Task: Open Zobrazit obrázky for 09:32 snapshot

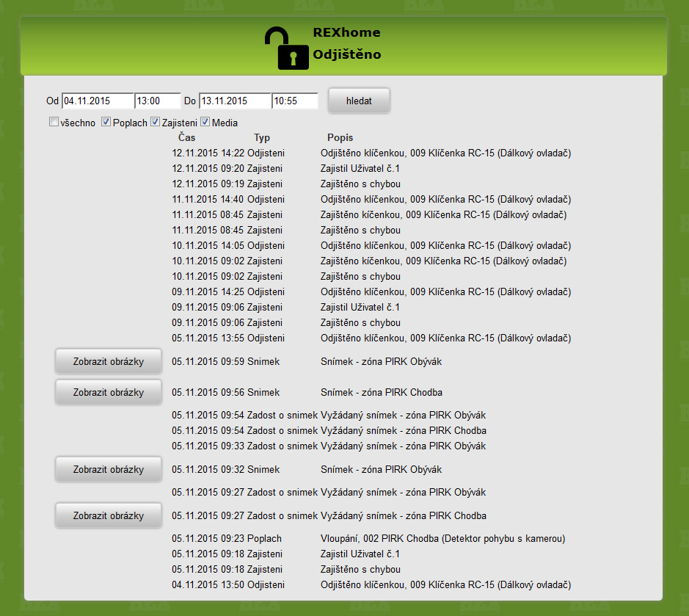Action: [109, 469]
